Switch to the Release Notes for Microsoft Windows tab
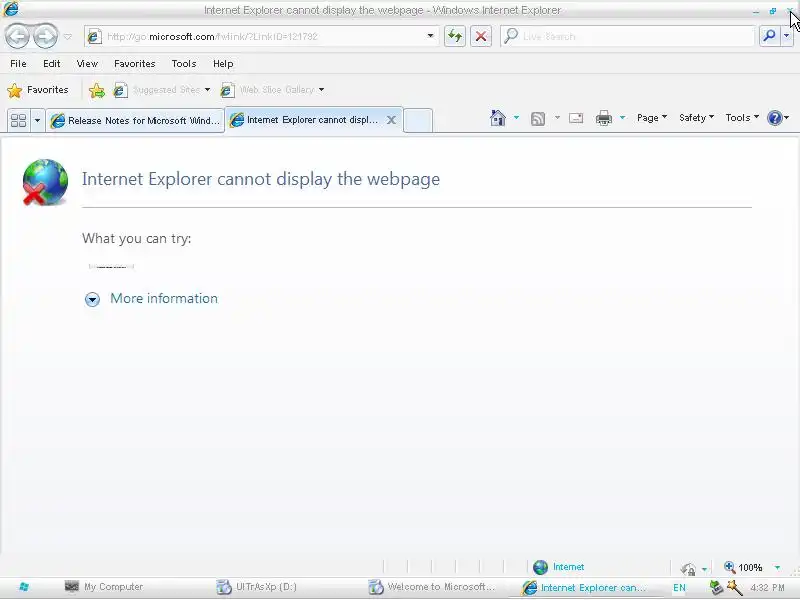Image resolution: width=800 pixels, height=600 pixels. (x=135, y=120)
